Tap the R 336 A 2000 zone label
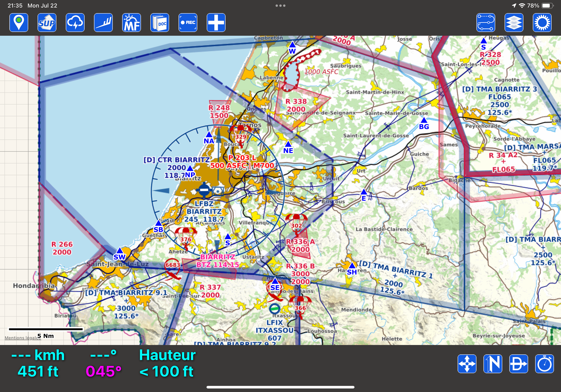The width and height of the screenshot is (561, 392). point(300,245)
